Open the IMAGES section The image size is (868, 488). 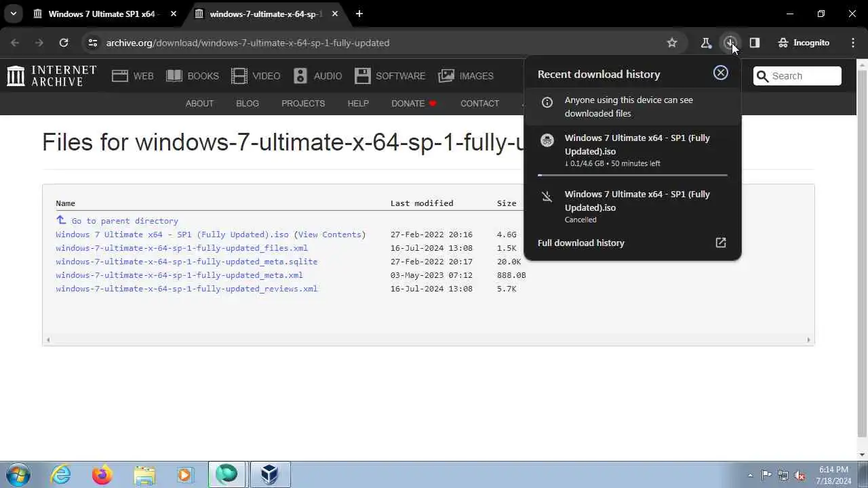click(x=466, y=76)
